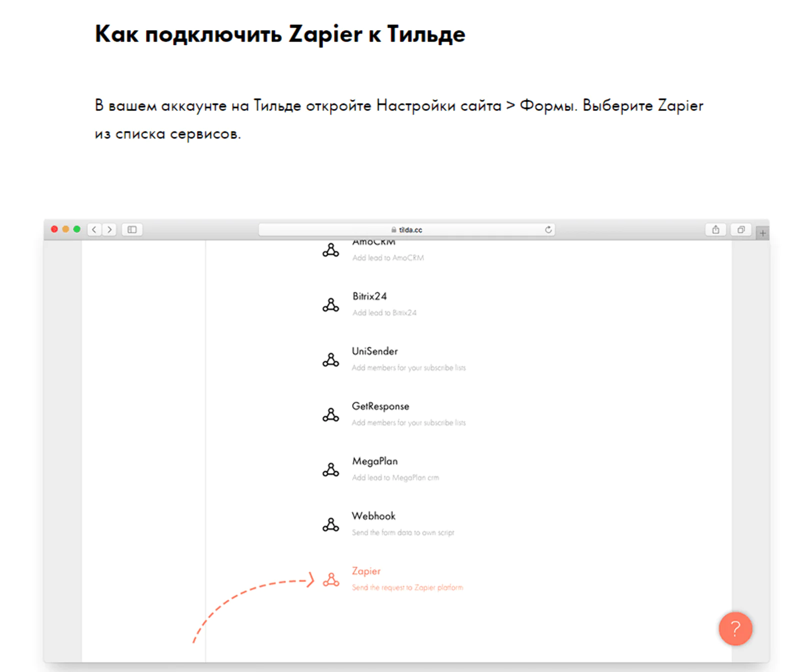Click the tilda.cc address bar
The image size is (800, 672).
tap(406, 229)
